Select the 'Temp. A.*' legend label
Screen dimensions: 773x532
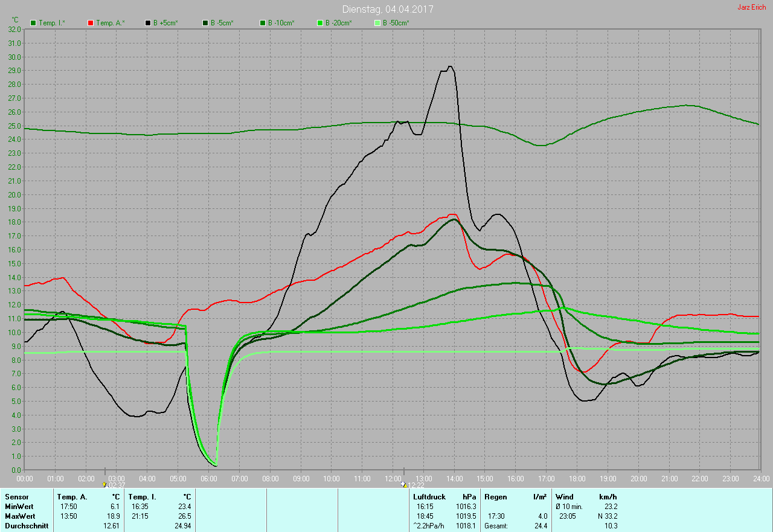coord(110,23)
